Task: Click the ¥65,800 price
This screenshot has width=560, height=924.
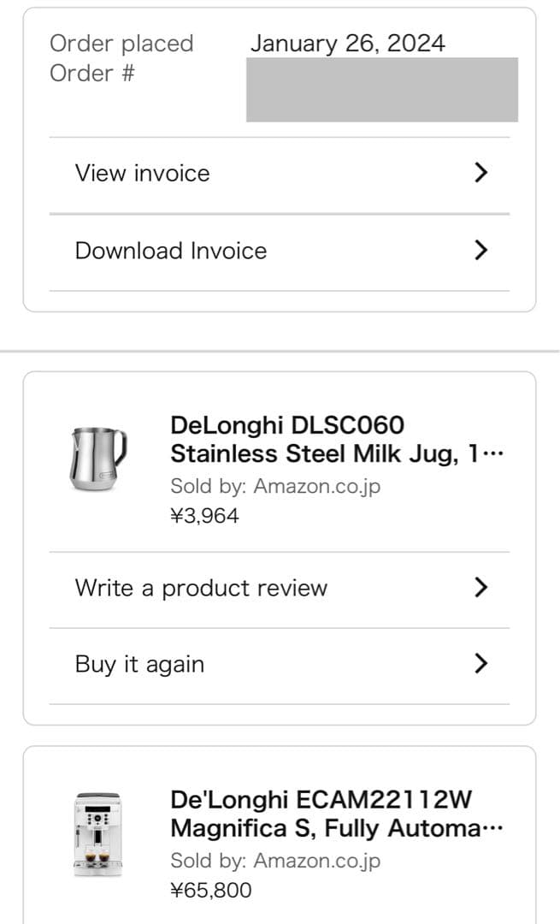Action: coord(211,890)
